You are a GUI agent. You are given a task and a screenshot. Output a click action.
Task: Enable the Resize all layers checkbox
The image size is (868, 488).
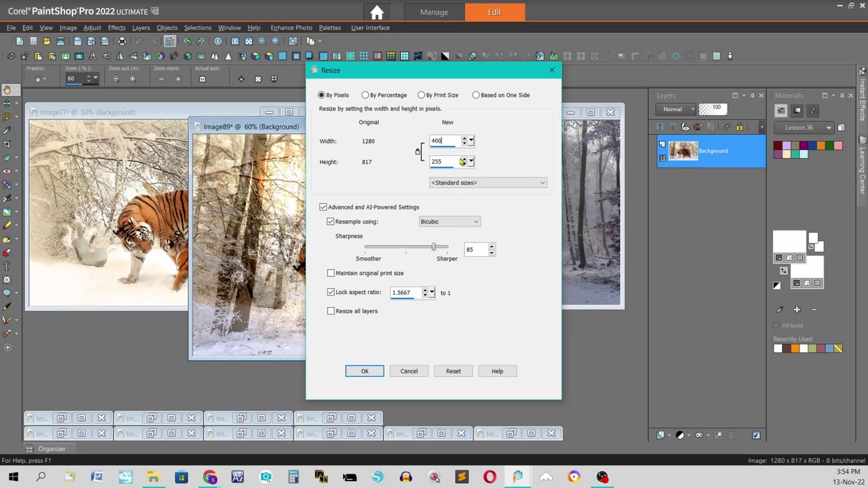(x=331, y=311)
